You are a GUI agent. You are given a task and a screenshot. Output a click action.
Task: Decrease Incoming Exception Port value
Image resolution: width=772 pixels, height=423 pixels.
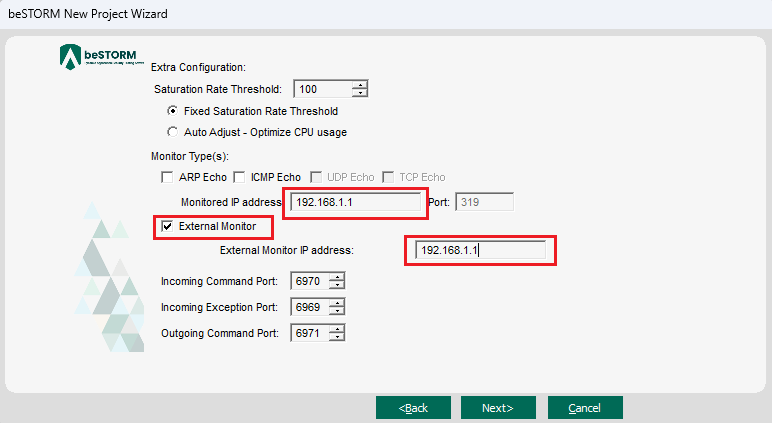coord(337,311)
